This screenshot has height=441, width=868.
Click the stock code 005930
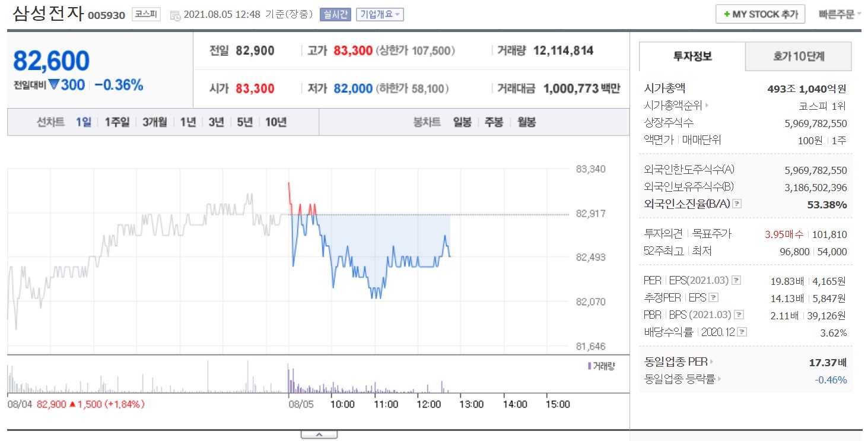tap(106, 16)
